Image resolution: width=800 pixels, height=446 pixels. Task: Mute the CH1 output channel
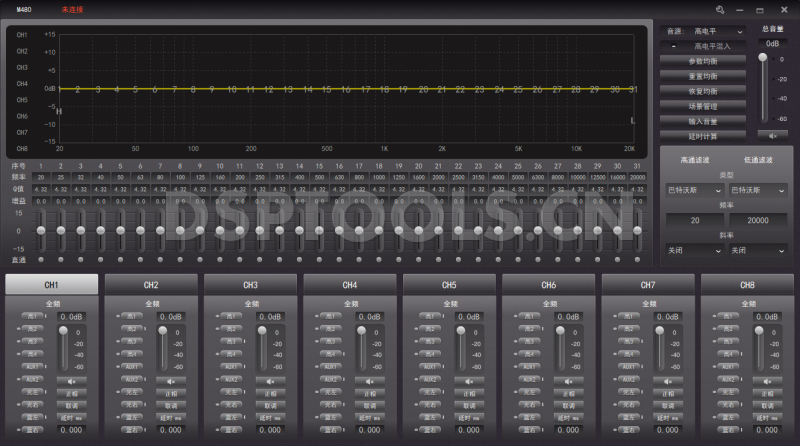pos(71,381)
